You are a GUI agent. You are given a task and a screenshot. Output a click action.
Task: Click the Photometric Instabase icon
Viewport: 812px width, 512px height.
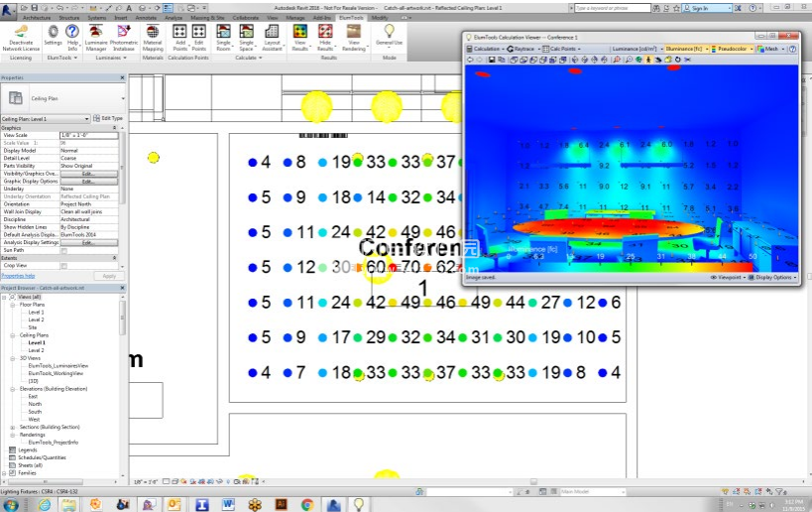(x=124, y=35)
